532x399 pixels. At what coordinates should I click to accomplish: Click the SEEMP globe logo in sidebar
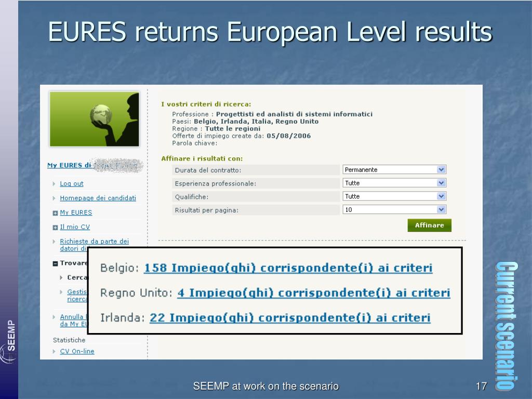point(7,354)
